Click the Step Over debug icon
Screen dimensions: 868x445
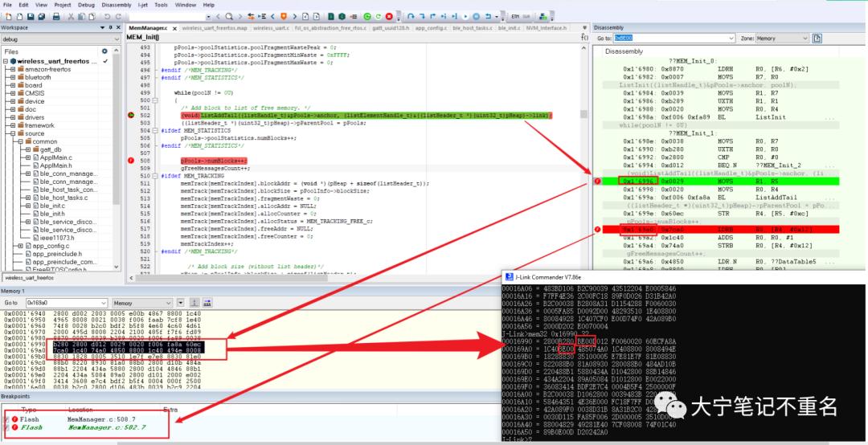click(x=410, y=17)
